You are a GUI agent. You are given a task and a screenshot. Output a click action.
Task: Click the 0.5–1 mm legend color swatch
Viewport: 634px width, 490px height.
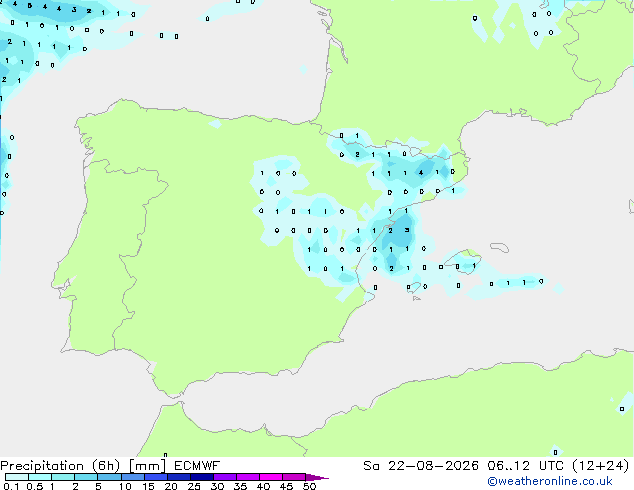[x=40, y=477]
